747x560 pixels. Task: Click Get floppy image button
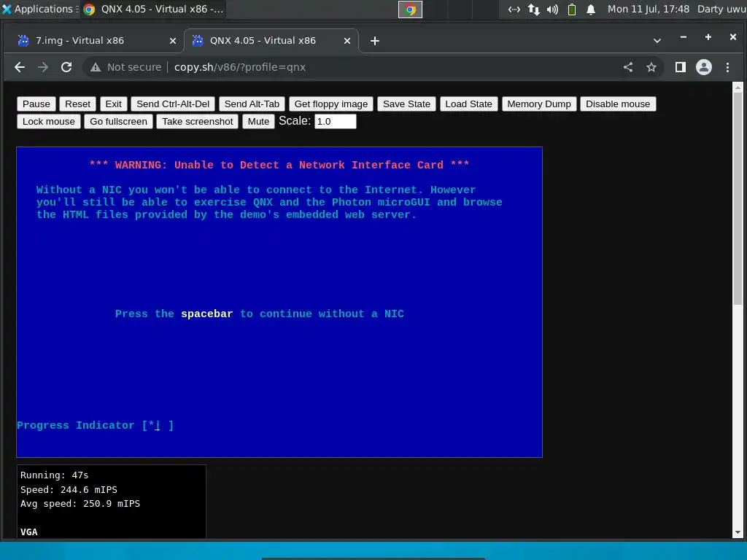(331, 104)
